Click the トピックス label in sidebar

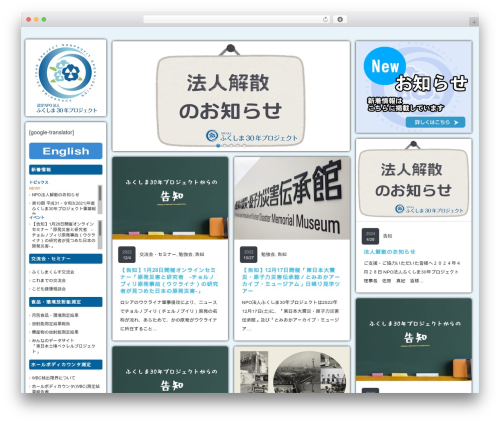coord(39,182)
